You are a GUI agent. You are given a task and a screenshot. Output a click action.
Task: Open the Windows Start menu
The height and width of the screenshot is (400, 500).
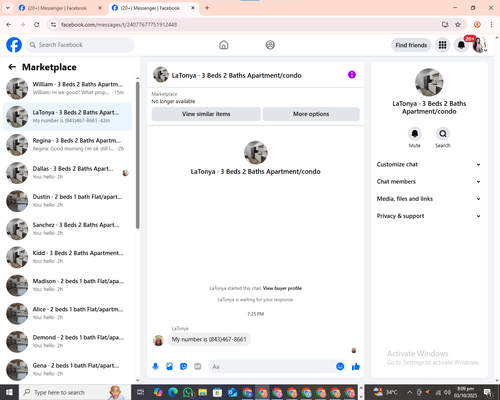9,392
